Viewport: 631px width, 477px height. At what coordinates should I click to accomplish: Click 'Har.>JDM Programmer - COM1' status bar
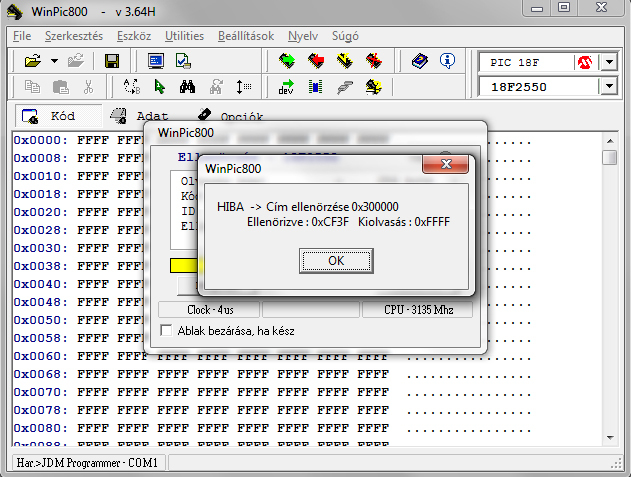click(x=87, y=463)
